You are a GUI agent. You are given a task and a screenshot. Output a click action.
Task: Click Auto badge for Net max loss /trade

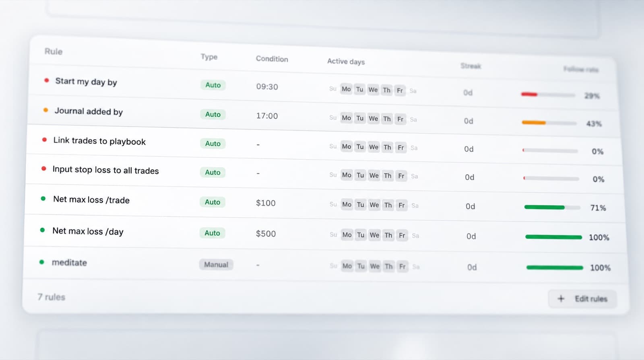tap(212, 202)
